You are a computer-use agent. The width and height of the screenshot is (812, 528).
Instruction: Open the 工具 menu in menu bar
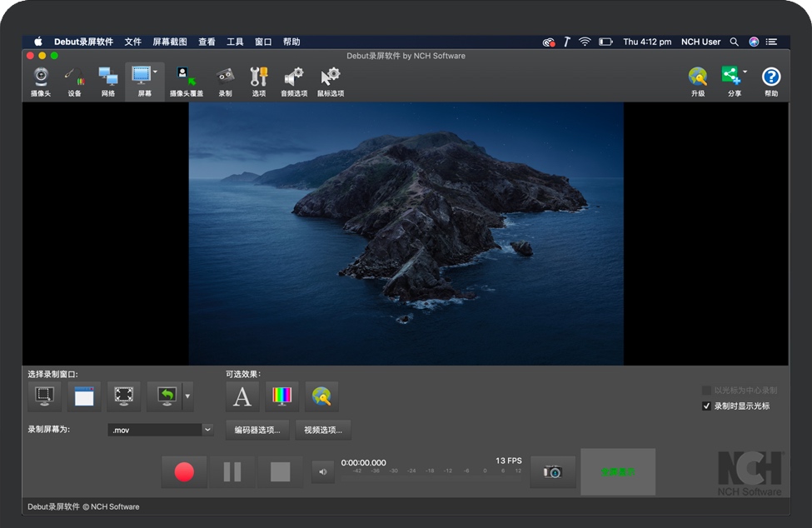click(x=235, y=42)
